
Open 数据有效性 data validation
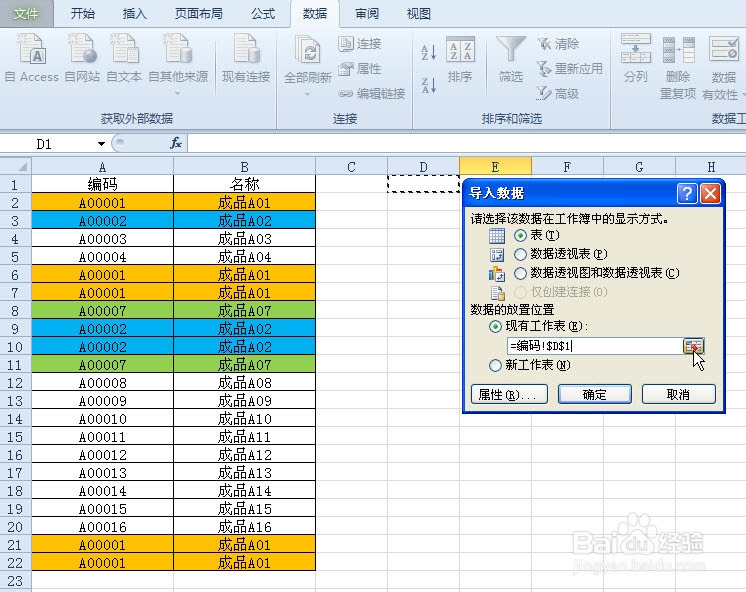724,68
